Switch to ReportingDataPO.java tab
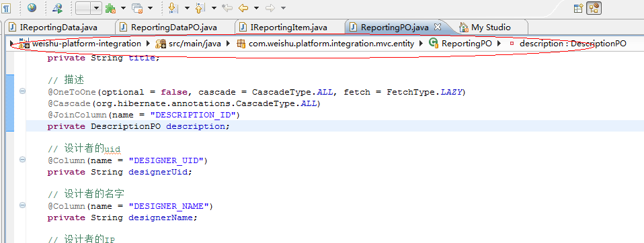The height and width of the screenshot is (243, 644). 174,28
